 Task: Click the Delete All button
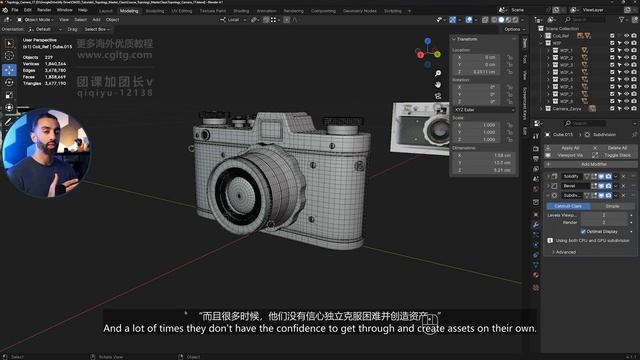coord(614,148)
